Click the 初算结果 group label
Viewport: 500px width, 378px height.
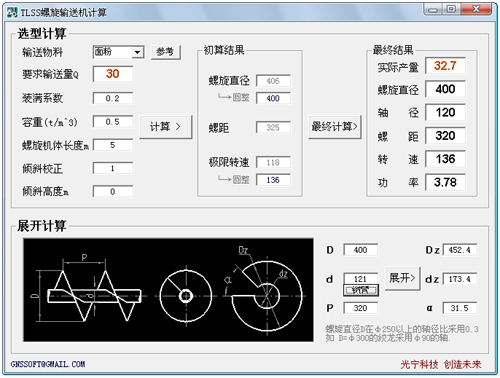point(224,50)
